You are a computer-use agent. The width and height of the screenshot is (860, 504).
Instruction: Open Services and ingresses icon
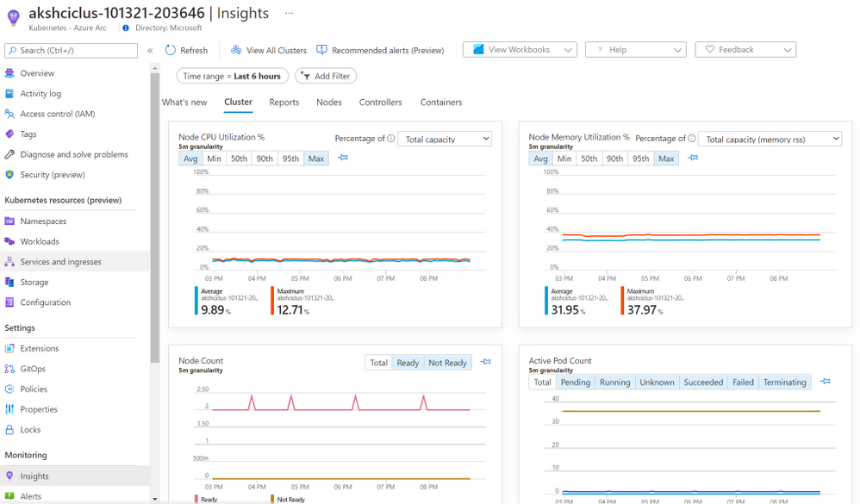click(x=9, y=262)
